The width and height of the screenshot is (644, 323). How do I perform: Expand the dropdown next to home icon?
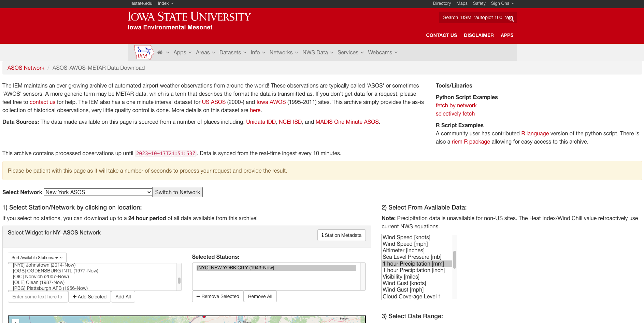pos(168,53)
